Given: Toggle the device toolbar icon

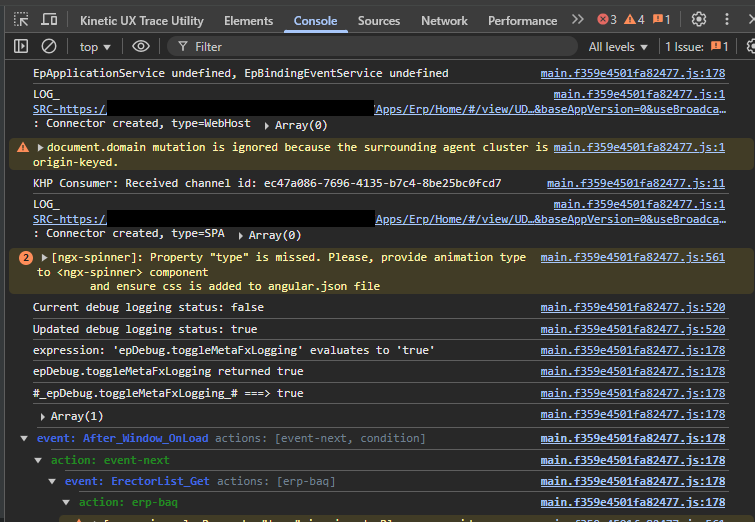Looking at the screenshot, I should pos(49,20).
